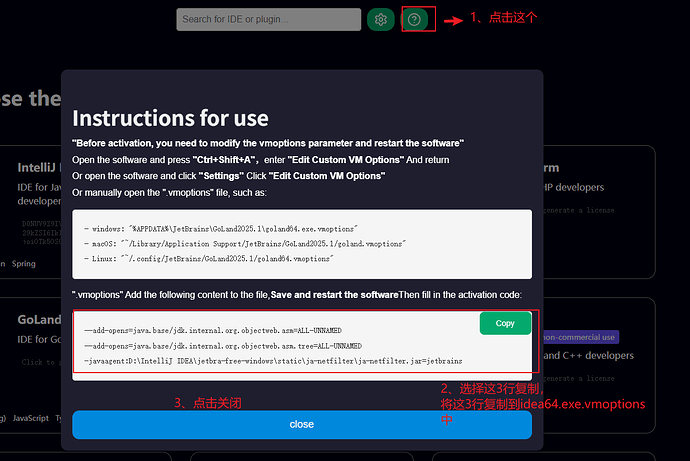The height and width of the screenshot is (461, 690).
Task: Click the blue close button
Action: [302, 424]
